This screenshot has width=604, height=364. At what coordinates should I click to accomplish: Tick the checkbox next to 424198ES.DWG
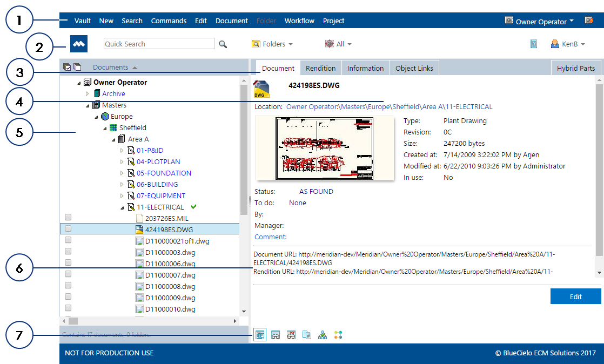point(68,228)
